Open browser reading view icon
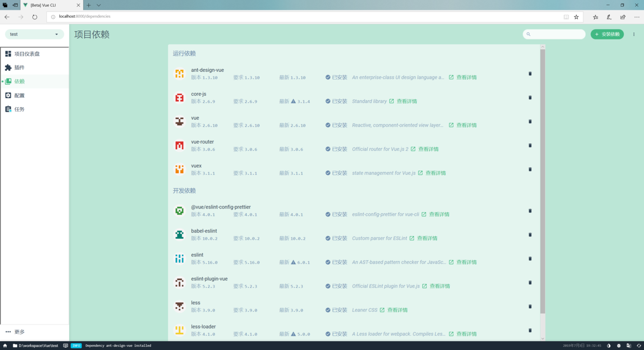Viewport: 644px width, 350px height. [566, 17]
